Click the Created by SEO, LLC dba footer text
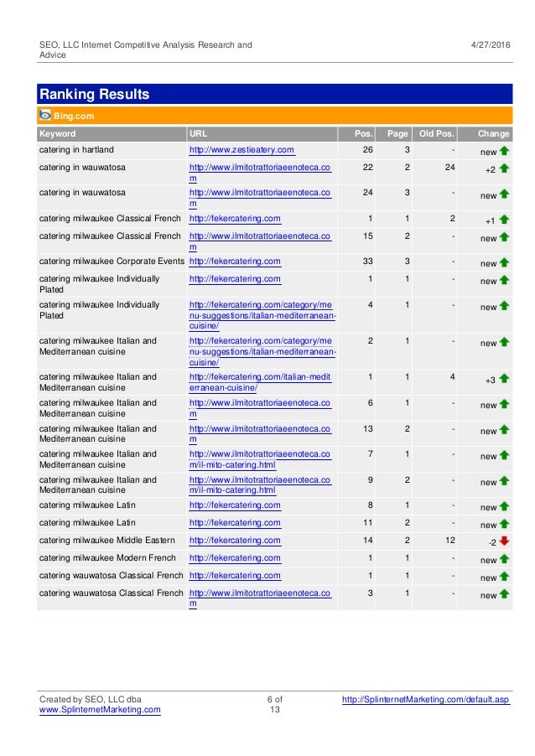Viewport: 535px width, 756px height. click(91, 700)
